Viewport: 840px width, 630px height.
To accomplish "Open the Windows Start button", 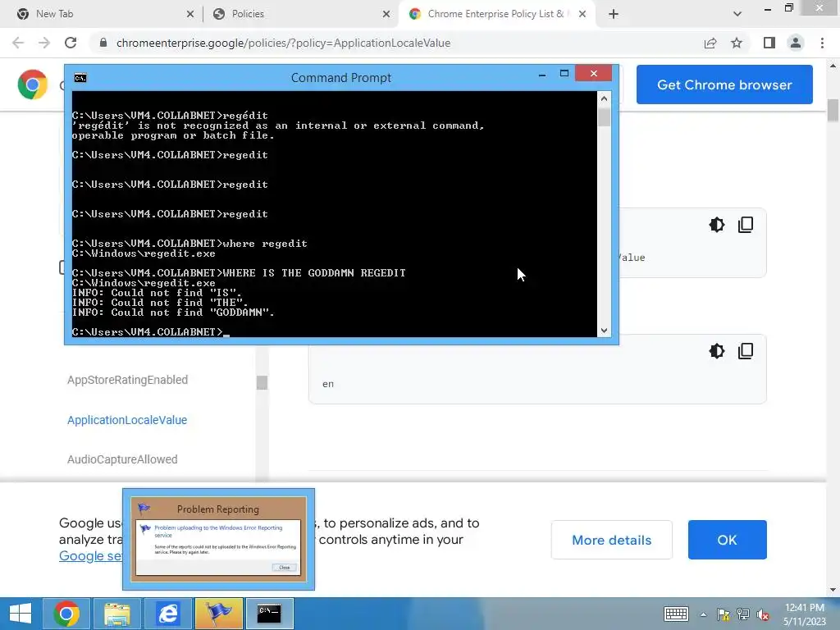I will (x=21, y=614).
